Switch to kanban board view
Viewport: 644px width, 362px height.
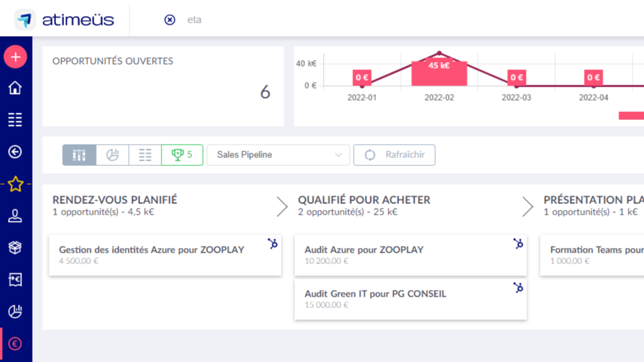click(79, 155)
